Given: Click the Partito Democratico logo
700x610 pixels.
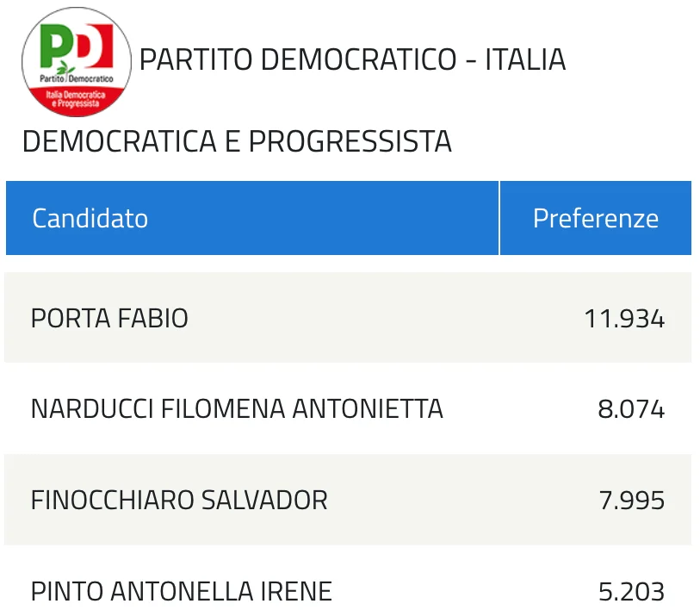Looking at the screenshot, I should 77,62.
